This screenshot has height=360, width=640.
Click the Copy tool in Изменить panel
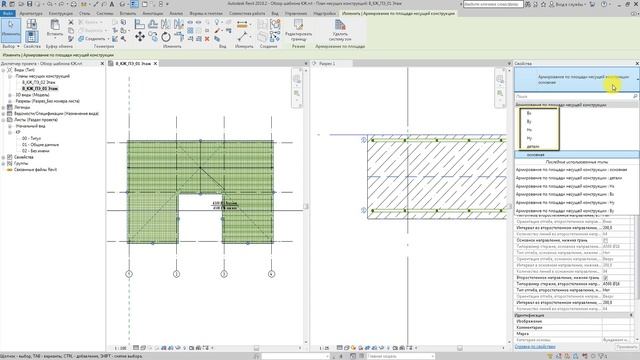click(x=153, y=37)
